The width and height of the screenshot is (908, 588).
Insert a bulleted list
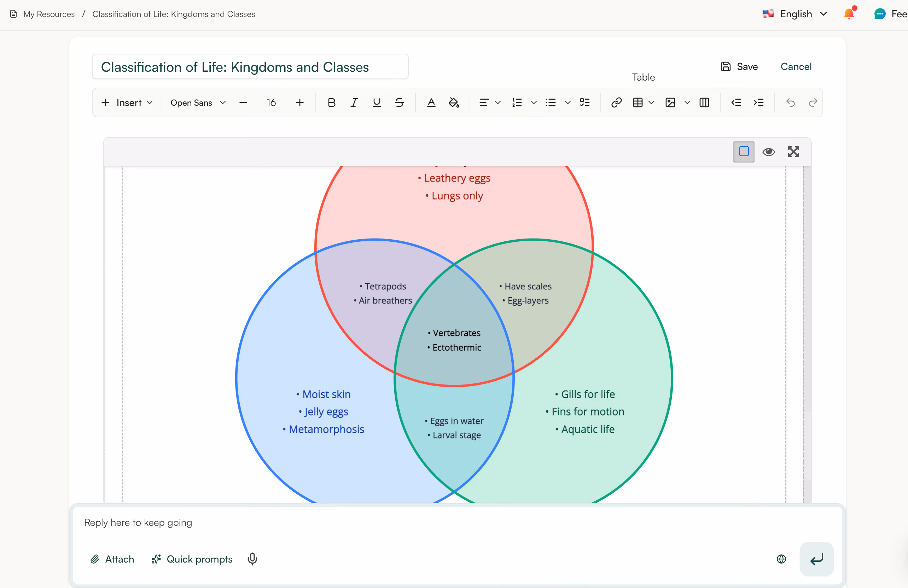pyautogui.click(x=551, y=102)
